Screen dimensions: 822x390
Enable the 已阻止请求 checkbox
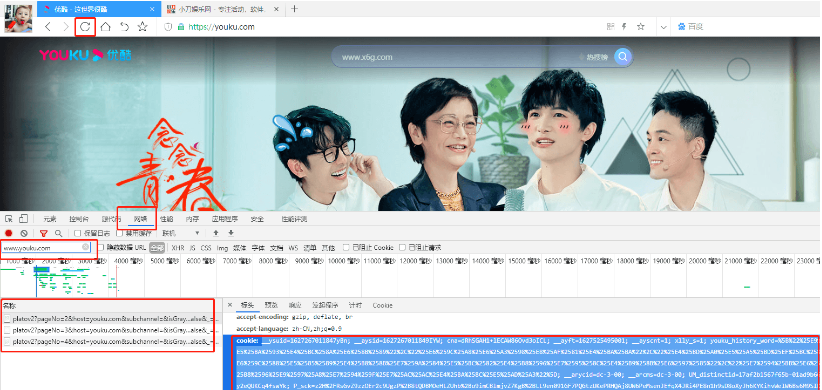click(403, 247)
